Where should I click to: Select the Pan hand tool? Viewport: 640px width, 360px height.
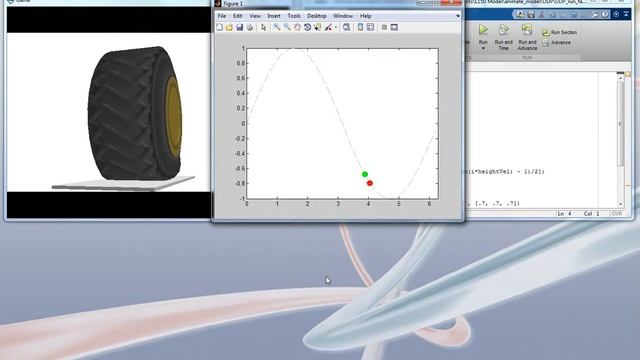297,27
